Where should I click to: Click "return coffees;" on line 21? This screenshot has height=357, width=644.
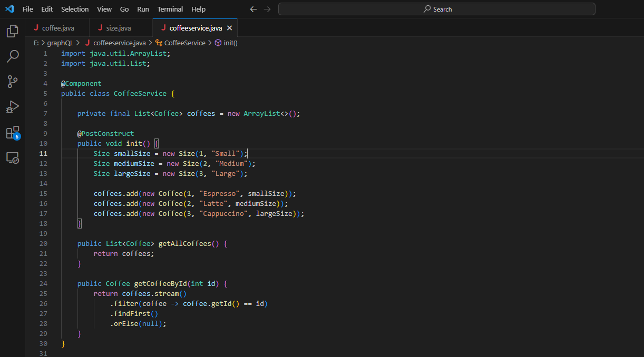pyautogui.click(x=124, y=254)
